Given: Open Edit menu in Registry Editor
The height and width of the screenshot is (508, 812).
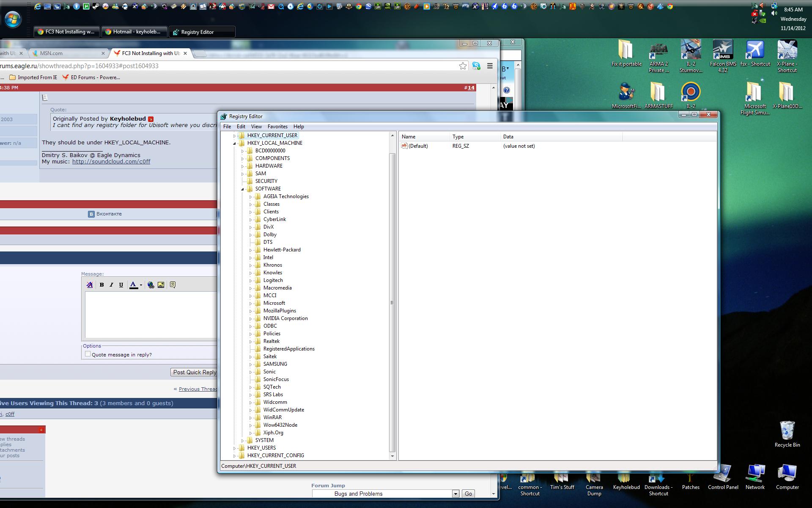Looking at the screenshot, I should 241,127.
